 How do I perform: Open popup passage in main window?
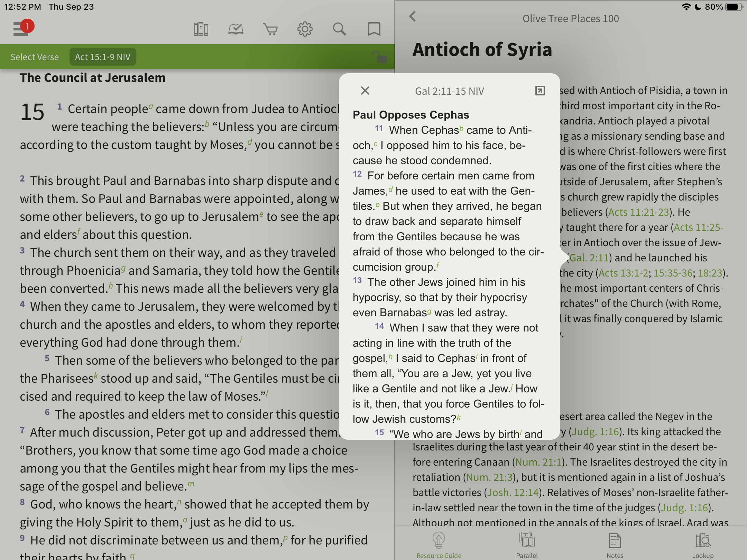540,91
